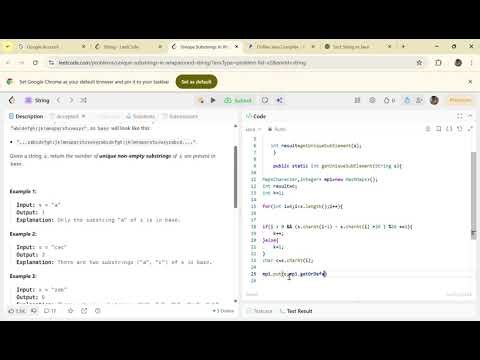Submit the solution
The width and height of the screenshot is (480, 360).
coord(239,100)
